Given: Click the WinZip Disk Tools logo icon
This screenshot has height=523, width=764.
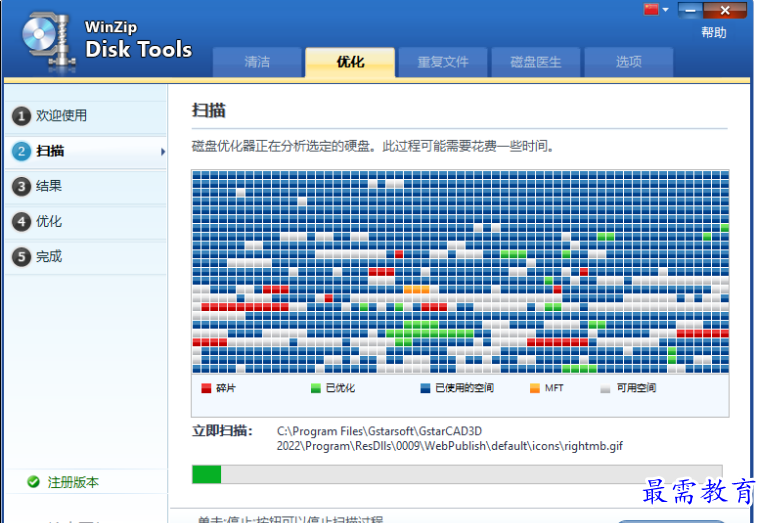Looking at the screenshot, I should (x=48, y=41).
